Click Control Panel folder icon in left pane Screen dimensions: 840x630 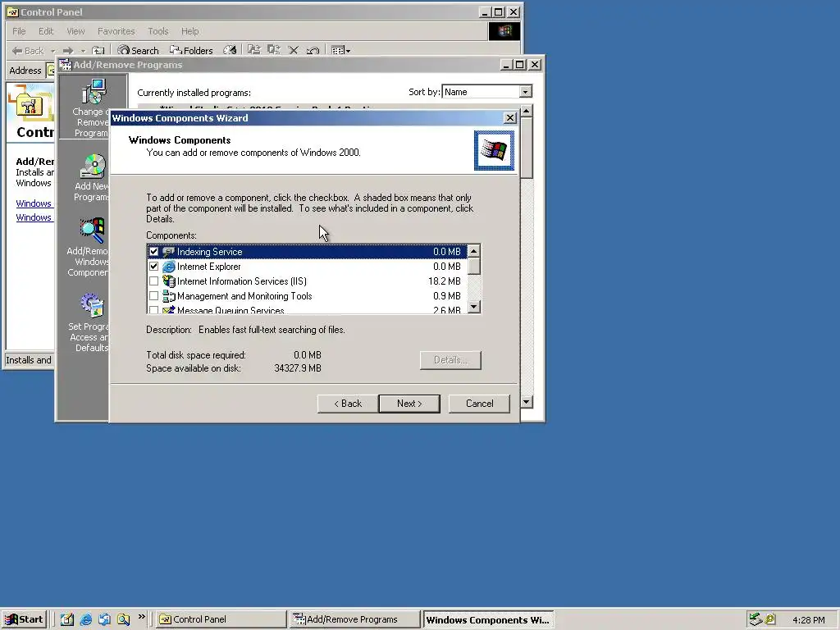[30, 105]
